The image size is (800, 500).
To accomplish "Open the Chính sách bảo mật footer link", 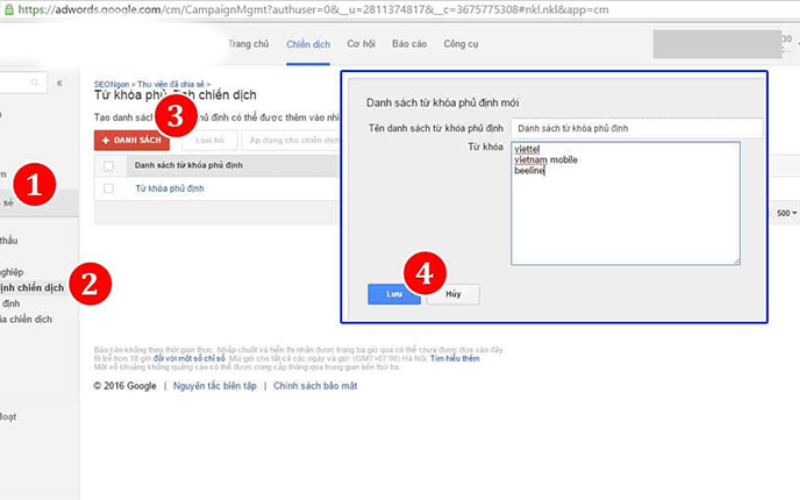I will [x=315, y=386].
